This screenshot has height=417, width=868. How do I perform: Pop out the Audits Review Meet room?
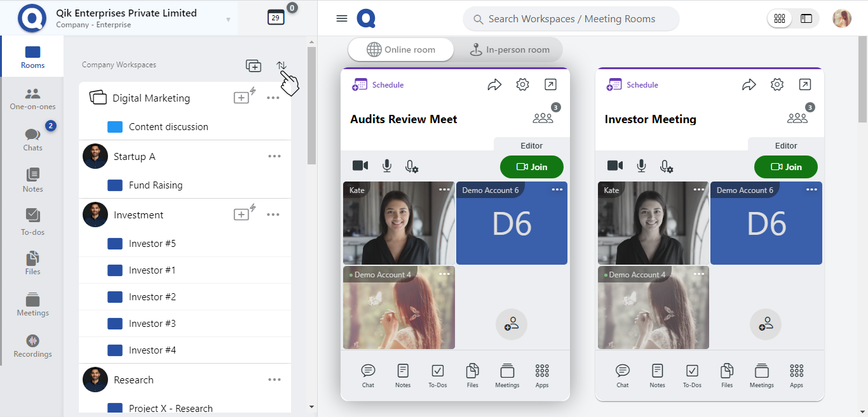[x=550, y=85]
